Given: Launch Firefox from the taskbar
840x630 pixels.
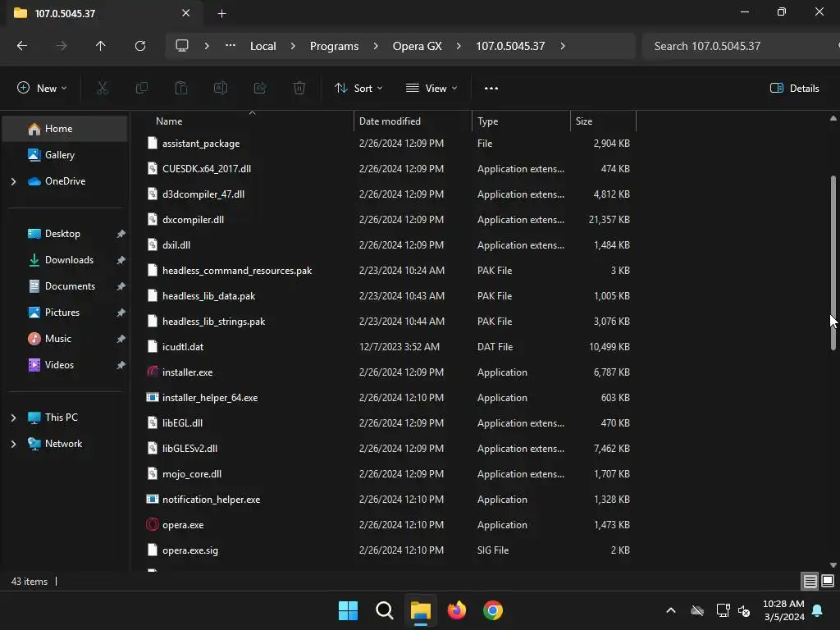Looking at the screenshot, I should (x=456, y=610).
